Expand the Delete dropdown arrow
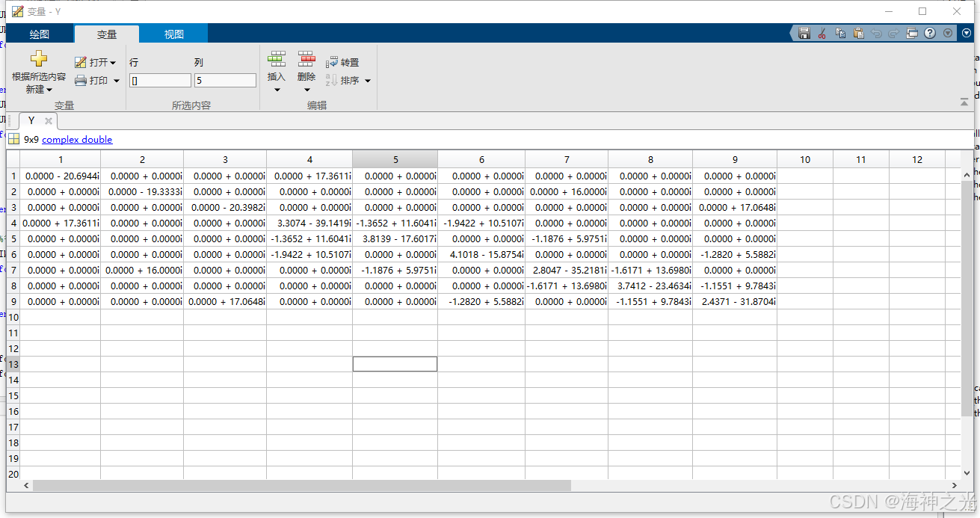Image resolution: width=980 pixels, height=518 pixels. pos(306,90)
